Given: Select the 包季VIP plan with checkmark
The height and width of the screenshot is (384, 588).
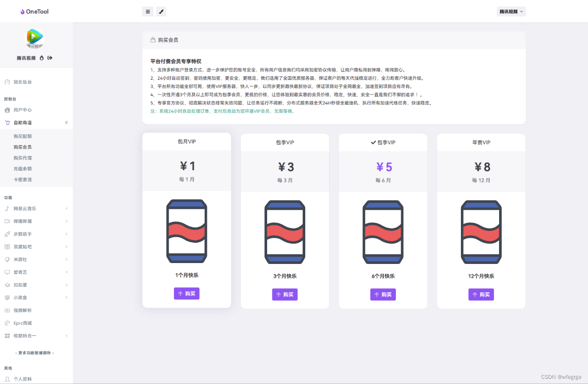Looking at the screenshot, I should click(383, 142).
